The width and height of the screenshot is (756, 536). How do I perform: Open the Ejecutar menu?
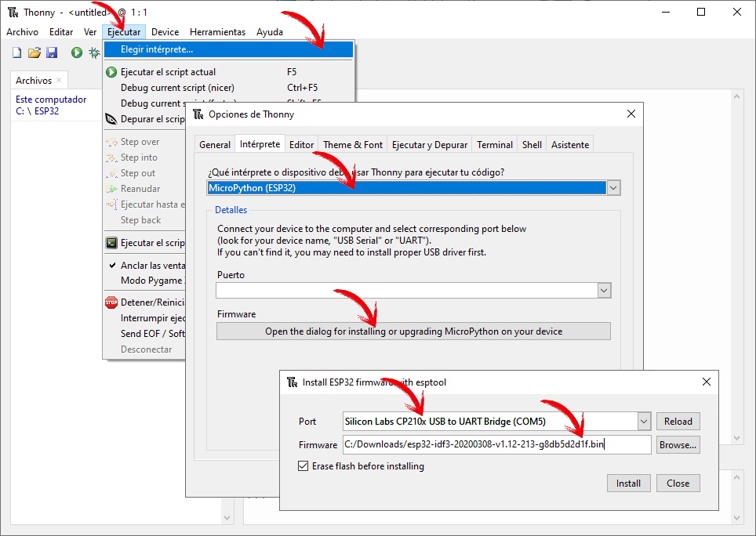(x=124, y=32)
